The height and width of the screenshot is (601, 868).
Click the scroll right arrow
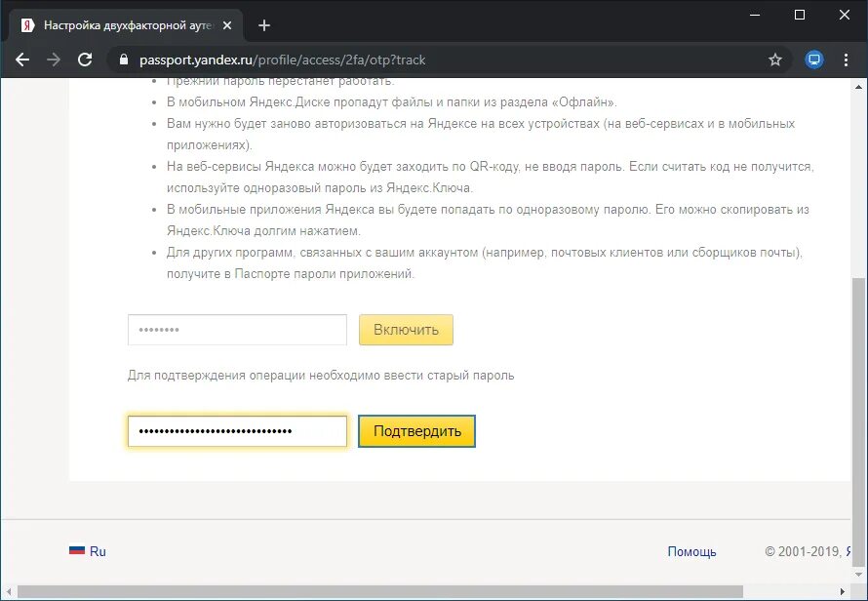843,591
